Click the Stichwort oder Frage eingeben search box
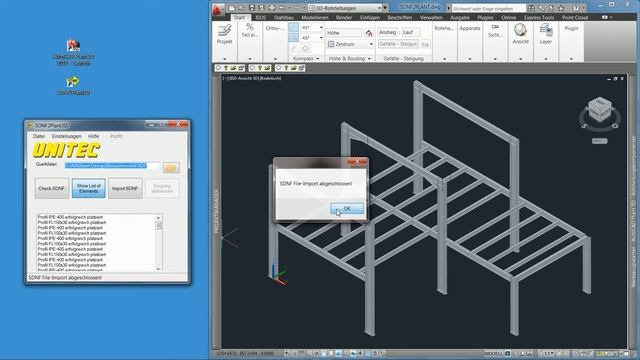The width and height of the screenshot is (640, 360). (489, 8)
